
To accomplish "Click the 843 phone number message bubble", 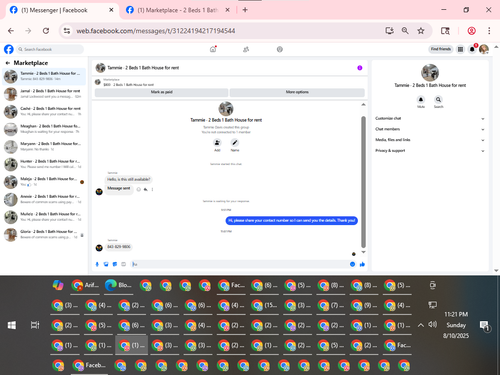I will (x=119, y=247).
